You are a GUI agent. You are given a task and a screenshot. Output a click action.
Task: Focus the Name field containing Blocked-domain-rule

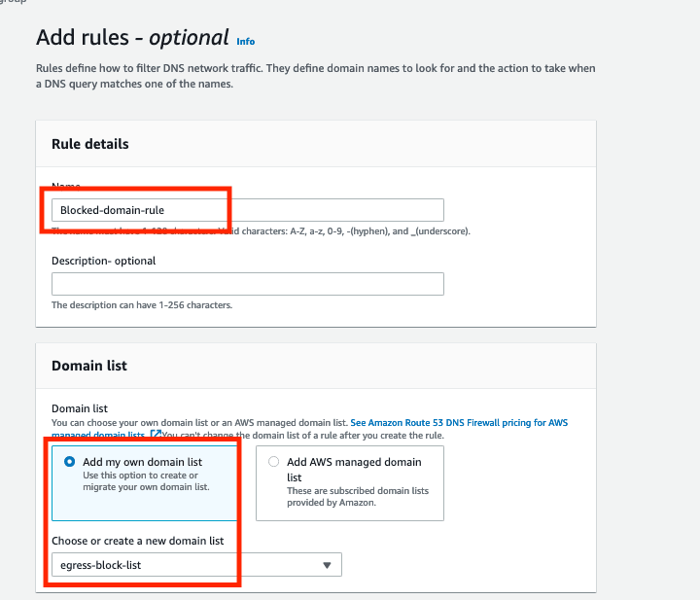(248, 210)
